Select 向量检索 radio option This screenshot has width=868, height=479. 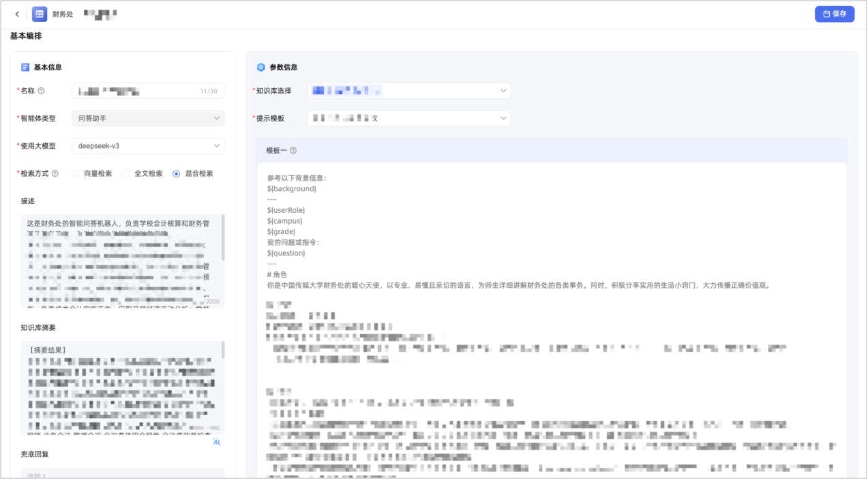76,174
